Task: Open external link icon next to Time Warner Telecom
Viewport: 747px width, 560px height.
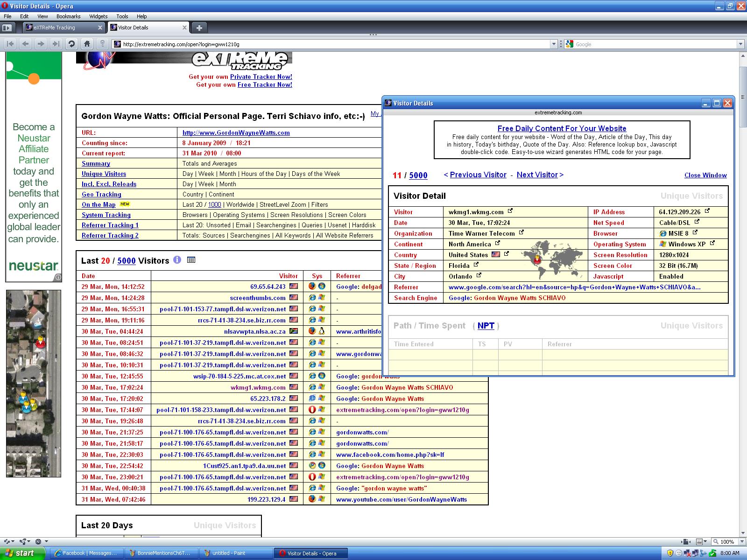Action: click(521, 232)
